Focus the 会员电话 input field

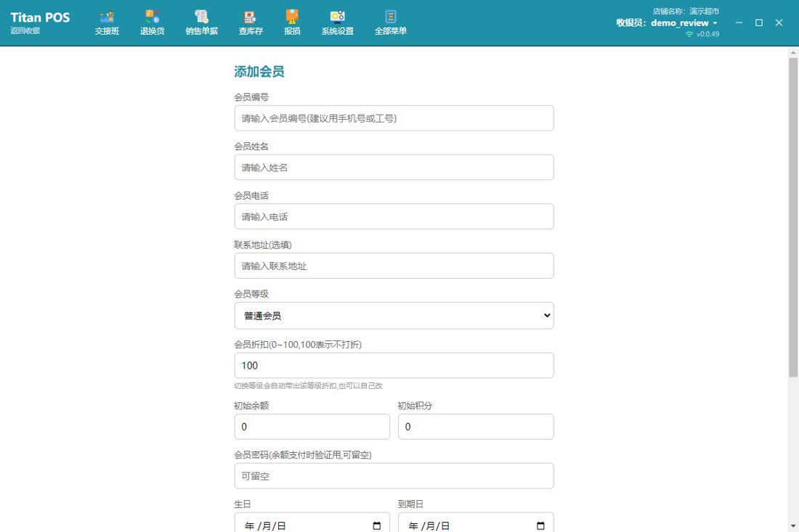pos(394,216)
